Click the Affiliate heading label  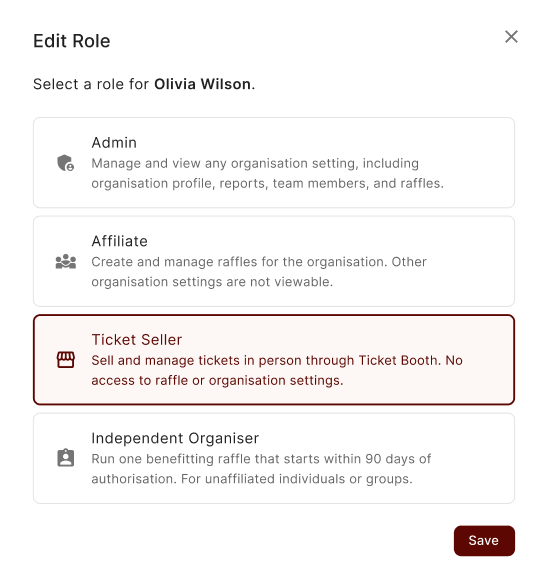coord(119,241)
